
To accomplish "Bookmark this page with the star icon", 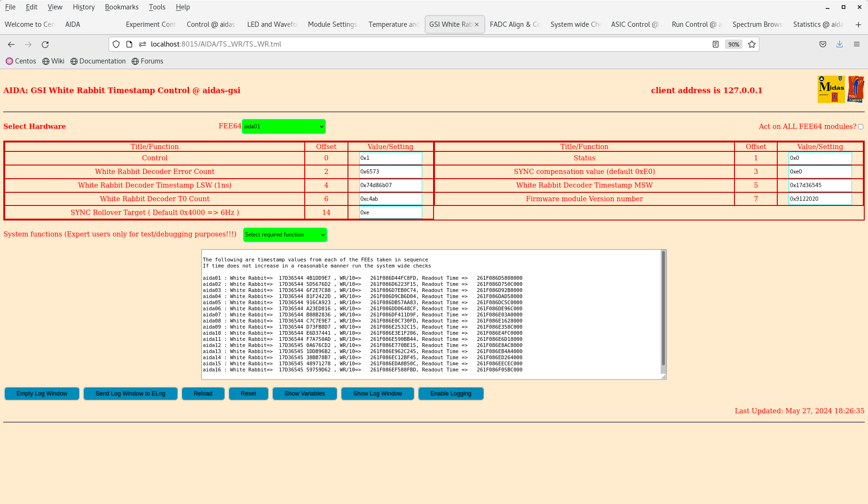I will pyautogui.click(x=752, y=44).
